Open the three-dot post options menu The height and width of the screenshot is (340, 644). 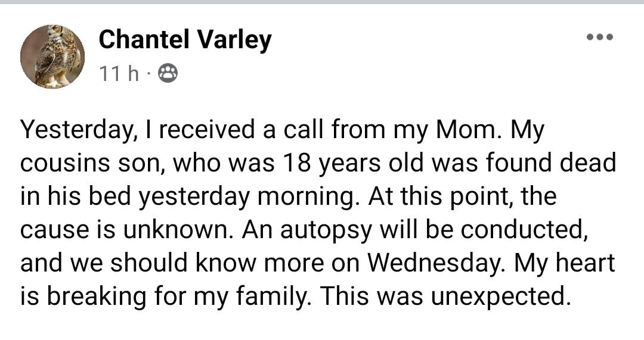[599, 37]
